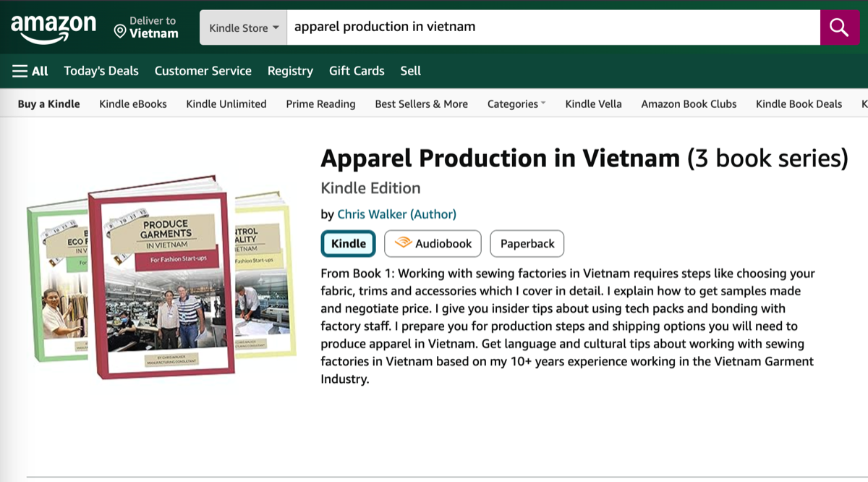Open Gift Cards page
The image size is (868, 482).
click(x=357, y=71)
